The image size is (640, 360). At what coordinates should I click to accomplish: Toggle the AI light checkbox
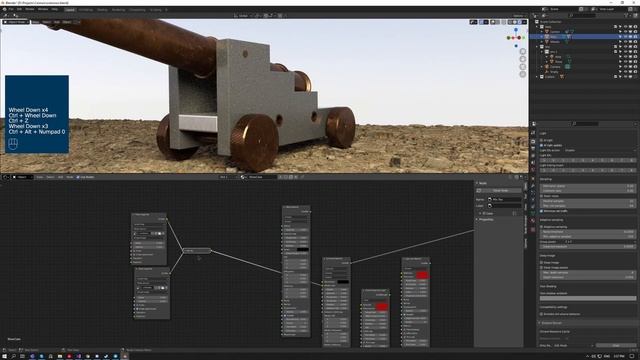click(x=542, y=140)
